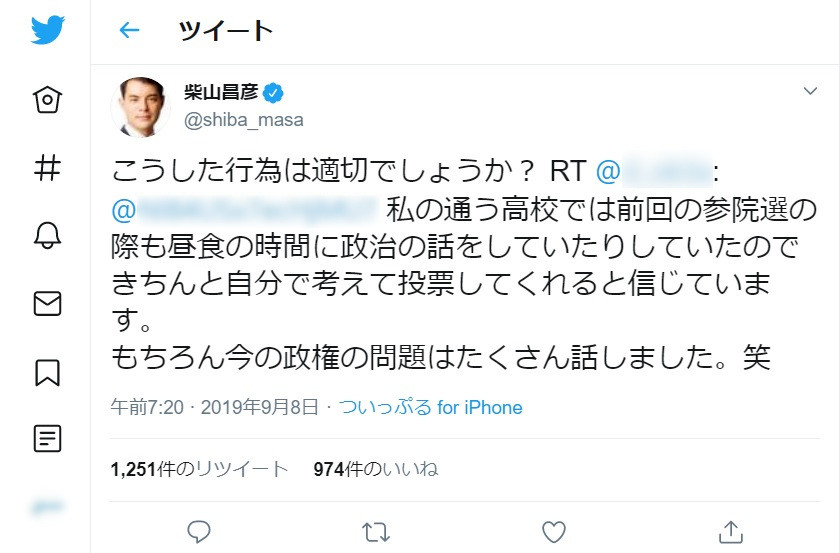The width and height of the screenshot is (840, 553).
Task: Open Explore with the hashtag icon
Action: pyautogui.click(x=47, y=167)
